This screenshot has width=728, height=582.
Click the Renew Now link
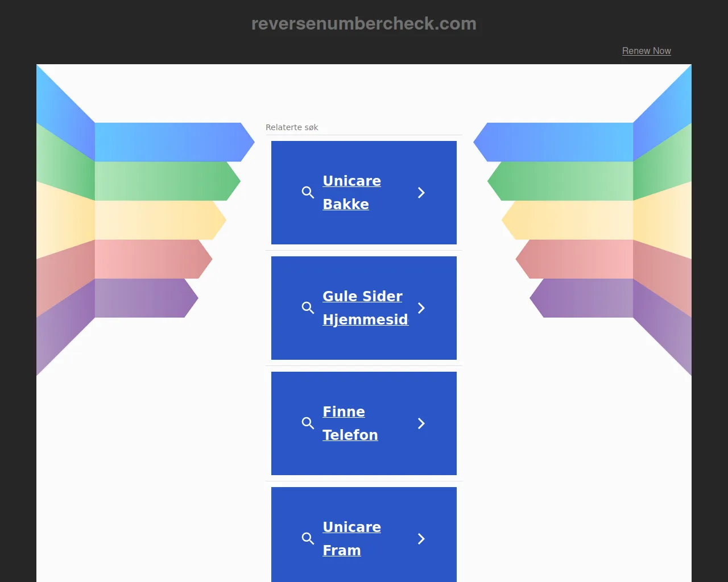(x=646, y=51)
